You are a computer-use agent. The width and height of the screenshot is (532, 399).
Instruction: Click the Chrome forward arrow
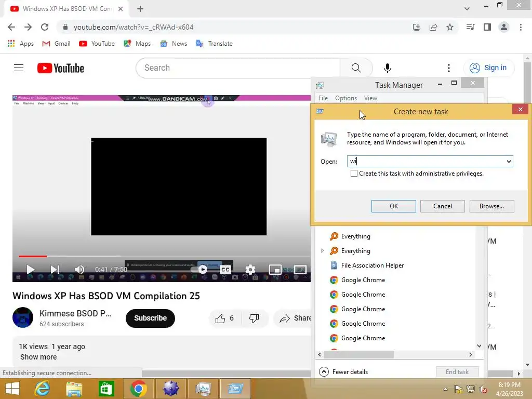[x=28, y=27]
